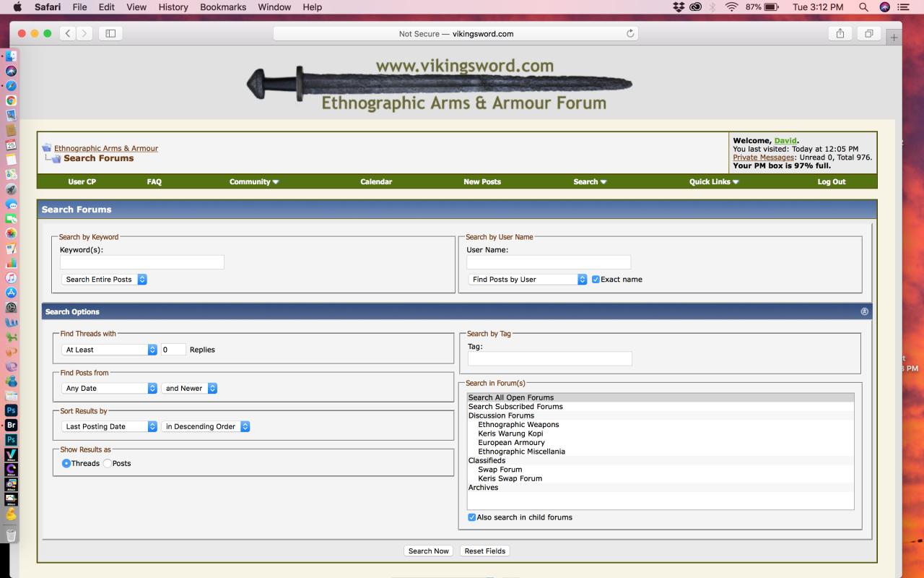Click the Replies number field
This screenshot has width=924, height=578.
click(x=173, y=350)
